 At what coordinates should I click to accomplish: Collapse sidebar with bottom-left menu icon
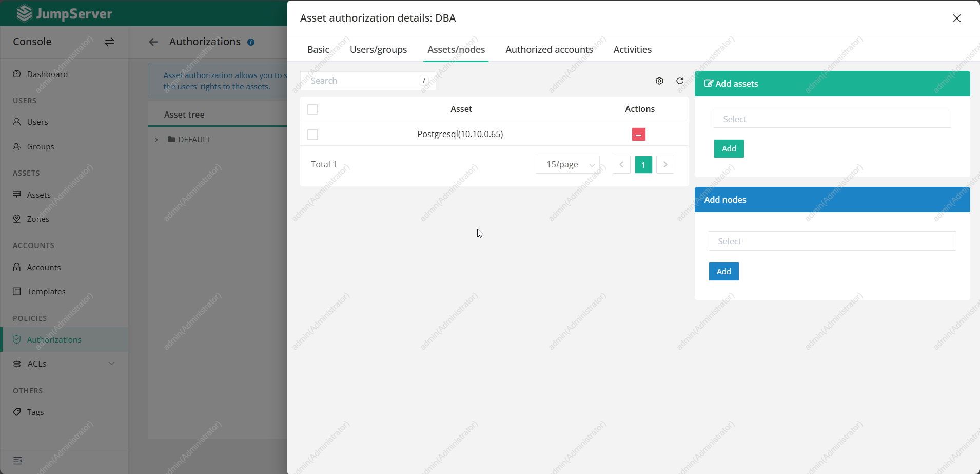point(17,461)
